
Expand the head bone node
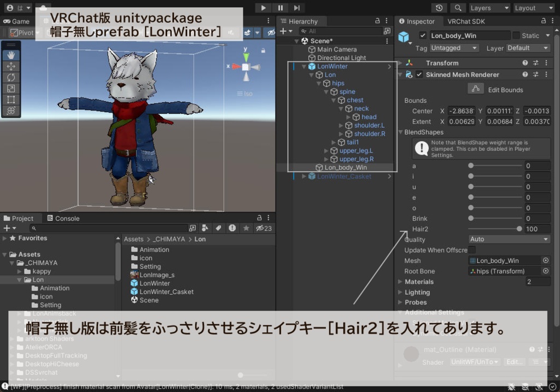tap(348, 117)
